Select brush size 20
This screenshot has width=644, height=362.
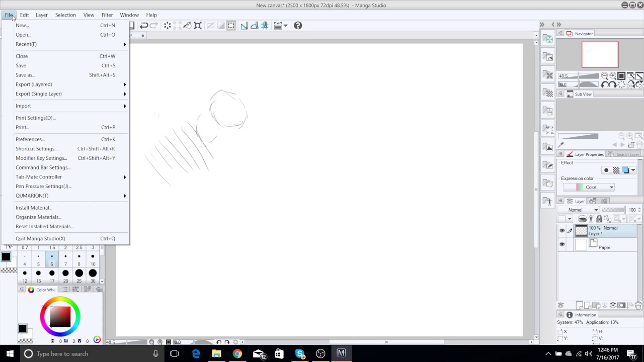click(x=65, y=276)
